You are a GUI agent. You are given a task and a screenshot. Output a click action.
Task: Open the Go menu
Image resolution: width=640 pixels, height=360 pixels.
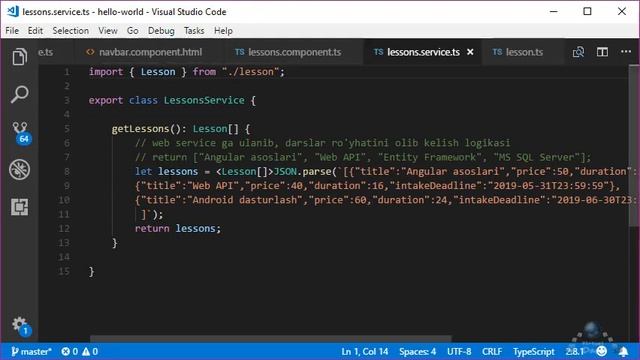132,31
